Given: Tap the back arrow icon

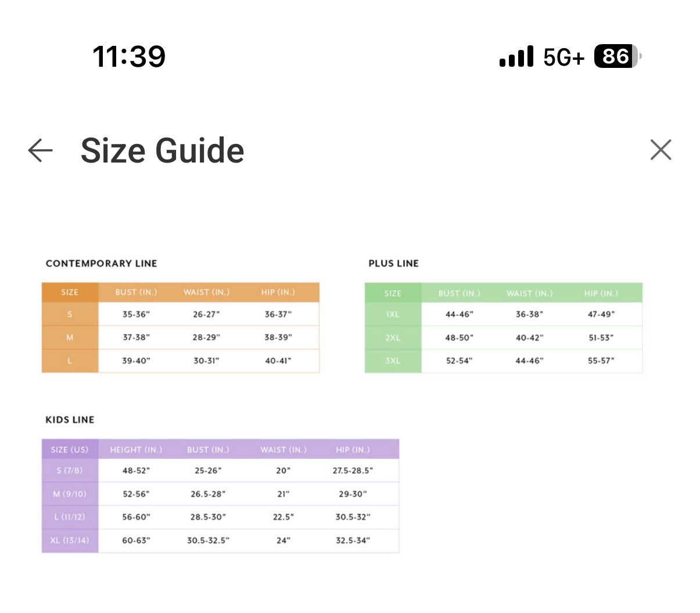Looking at the screenshot, I should (x=40, y=150).
